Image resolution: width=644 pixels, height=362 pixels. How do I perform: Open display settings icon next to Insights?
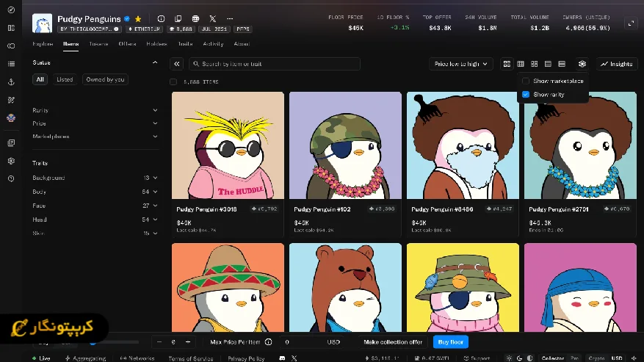pos(582,64)
